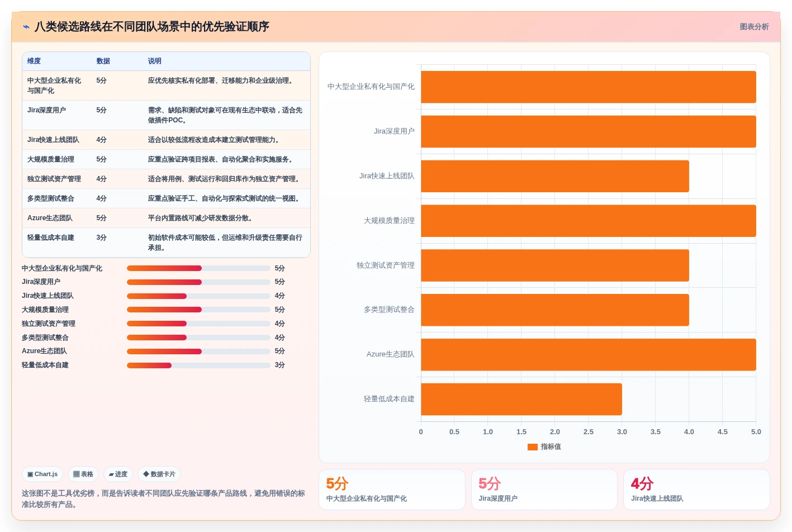This screenshot has width=792, height=532.
Task: Click the chart axis label 轻量低成本自建
Action: point(389,399)
